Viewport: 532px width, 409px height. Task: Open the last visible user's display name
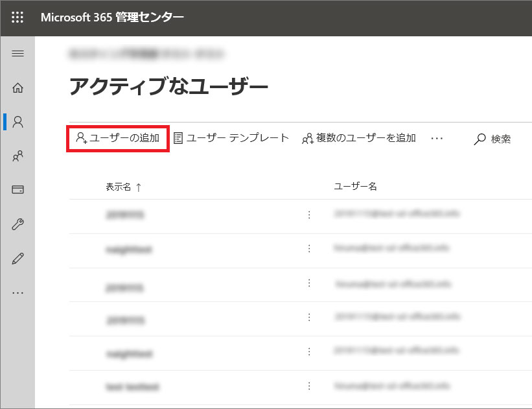click(x=132, y=386)
